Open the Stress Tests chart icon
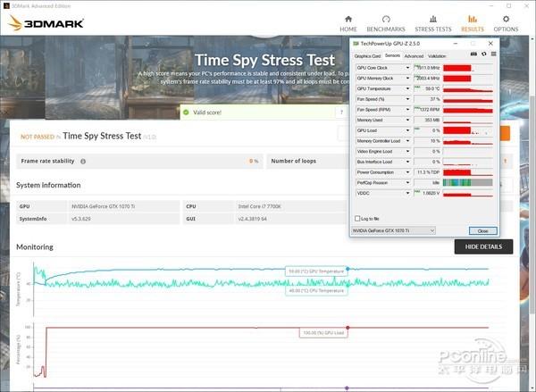Viewport: 536px width, 392px height. point(433,19)
